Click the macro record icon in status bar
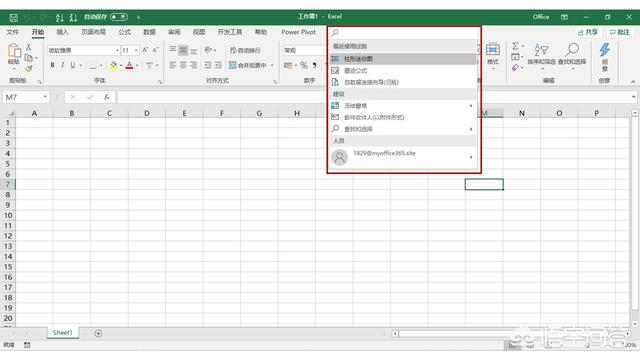 pos(27,345)
